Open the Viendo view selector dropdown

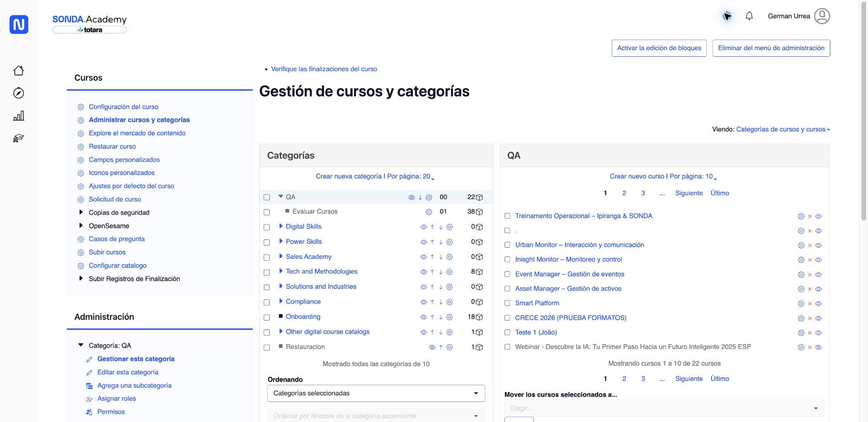[x=783, y=129]
